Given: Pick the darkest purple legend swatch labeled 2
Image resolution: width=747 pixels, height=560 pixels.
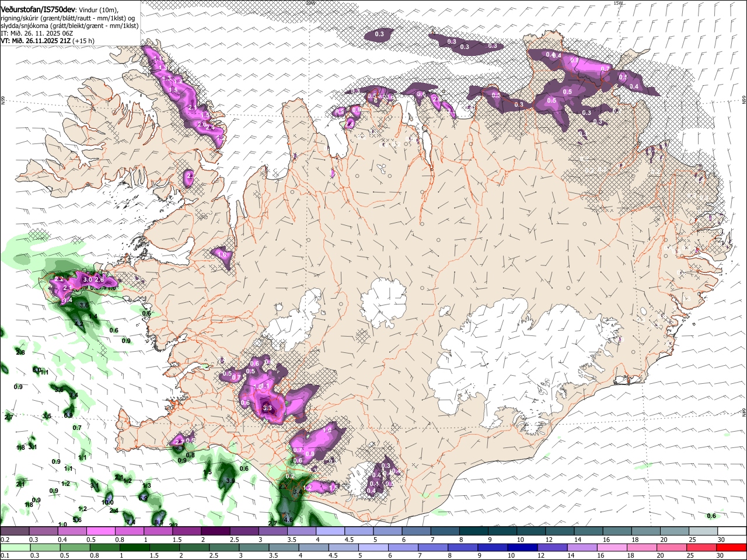Looking at the screenshot, I should coord(215,531).
